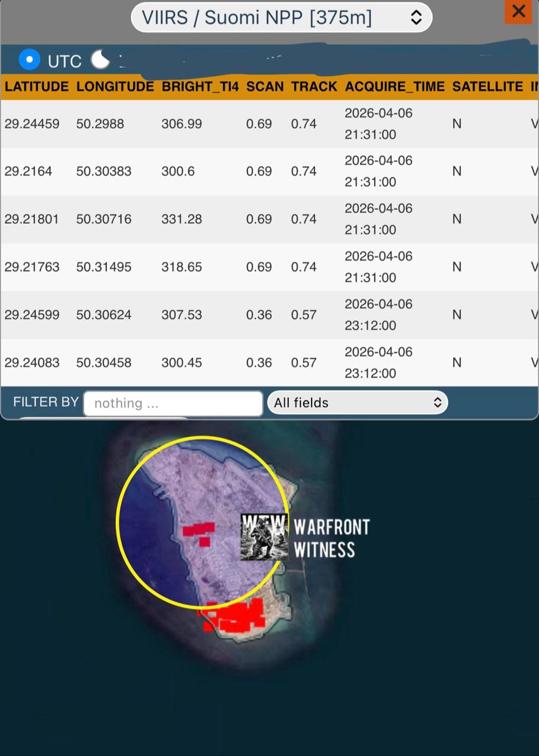Click acquire time of the 29.24459 row
The image size is (539, 756).
[x=378, y=124]
